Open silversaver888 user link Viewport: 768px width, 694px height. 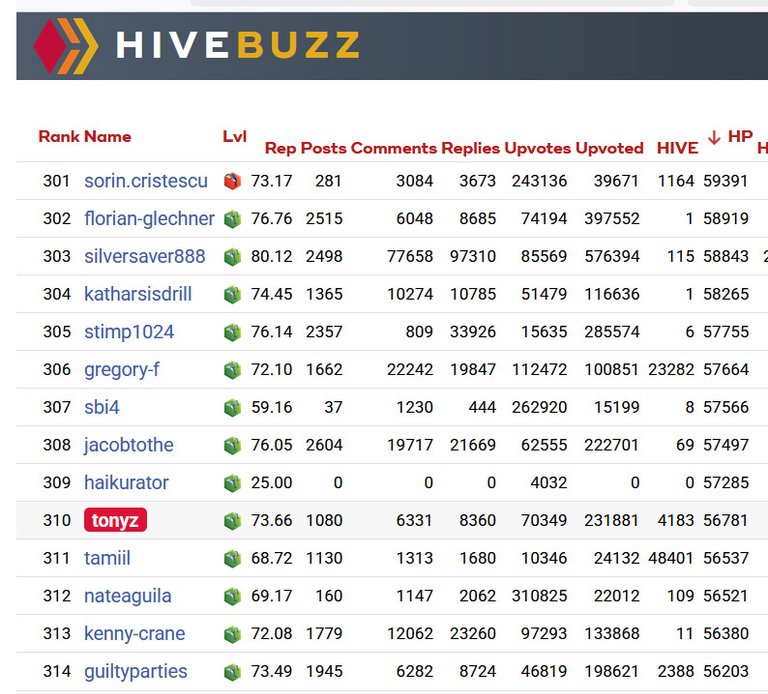144,257
